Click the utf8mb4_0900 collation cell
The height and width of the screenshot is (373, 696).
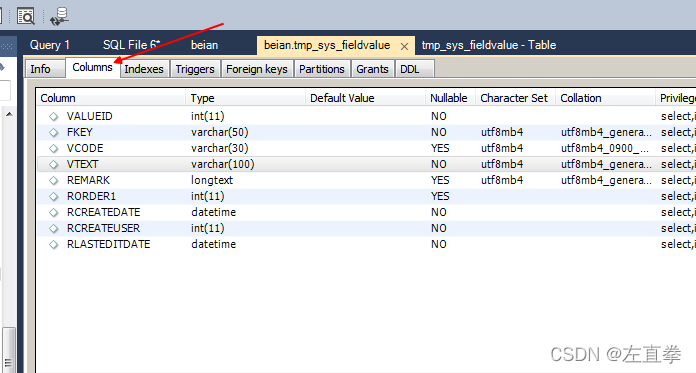click(606, 148)
